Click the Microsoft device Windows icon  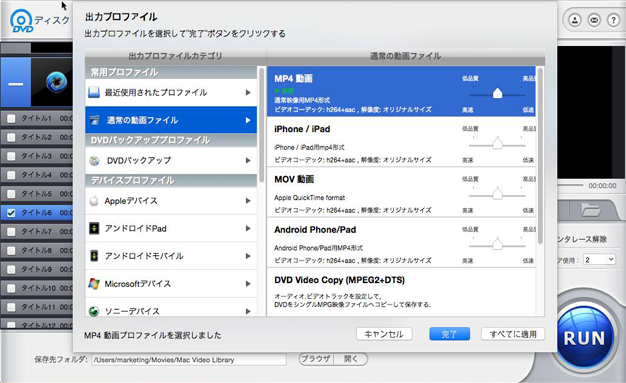94,284
